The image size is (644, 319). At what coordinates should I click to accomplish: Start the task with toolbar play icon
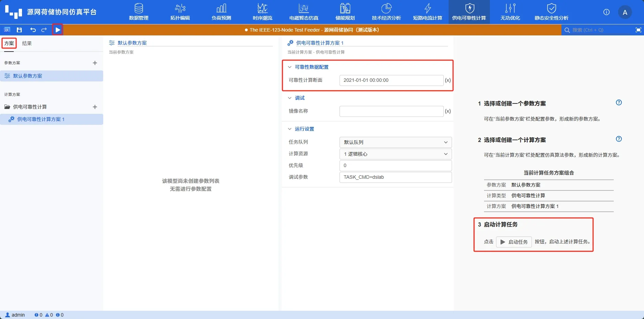(58, 30)
